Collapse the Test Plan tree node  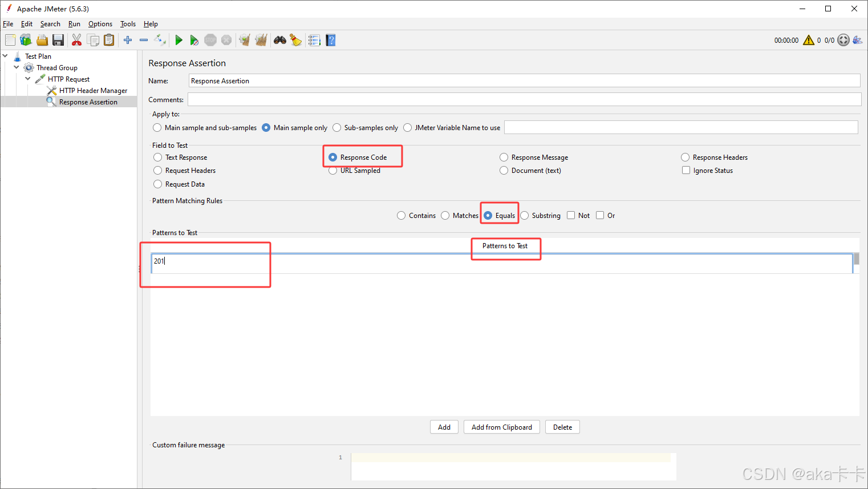(5, 56)
